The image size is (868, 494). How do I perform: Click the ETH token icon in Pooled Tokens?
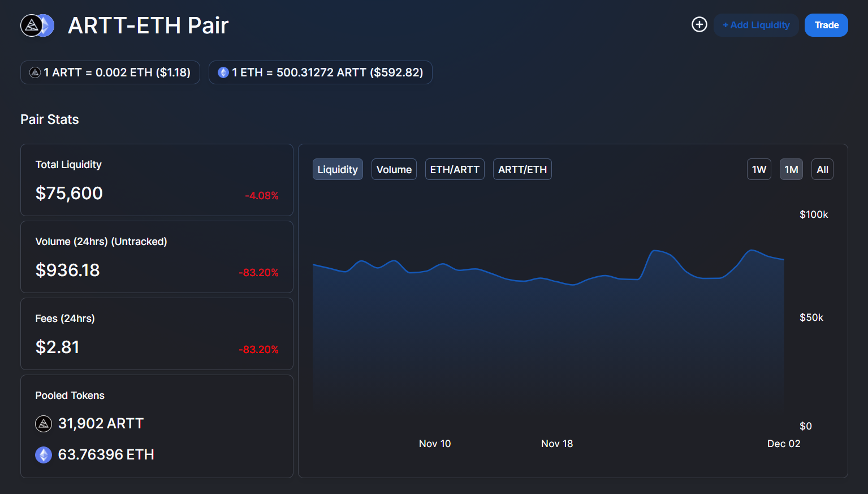(44, 454)
